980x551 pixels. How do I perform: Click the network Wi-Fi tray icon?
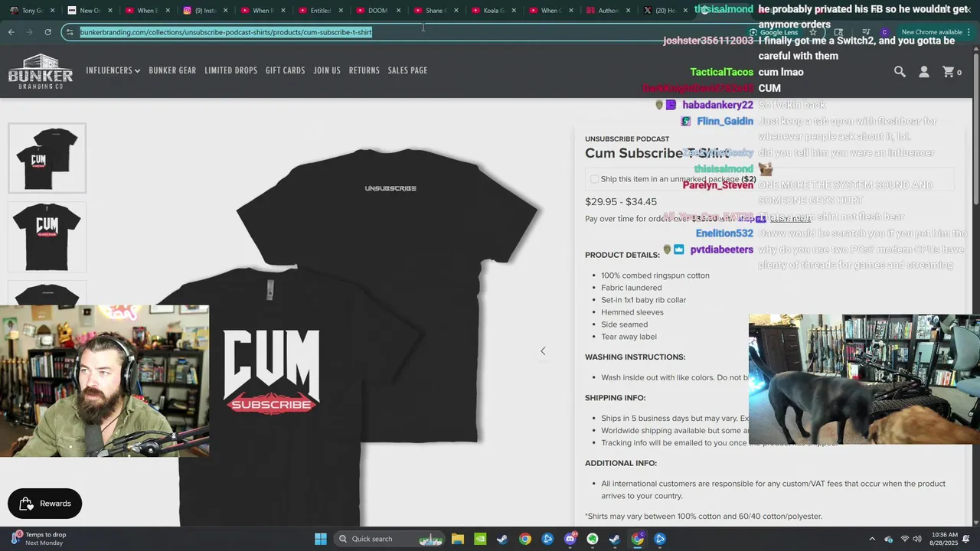905,539
